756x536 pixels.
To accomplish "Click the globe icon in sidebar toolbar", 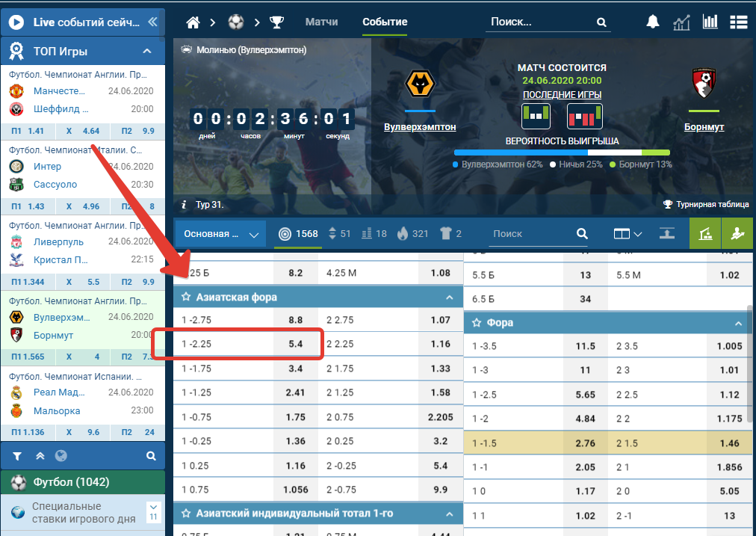I will pos(61,456).
